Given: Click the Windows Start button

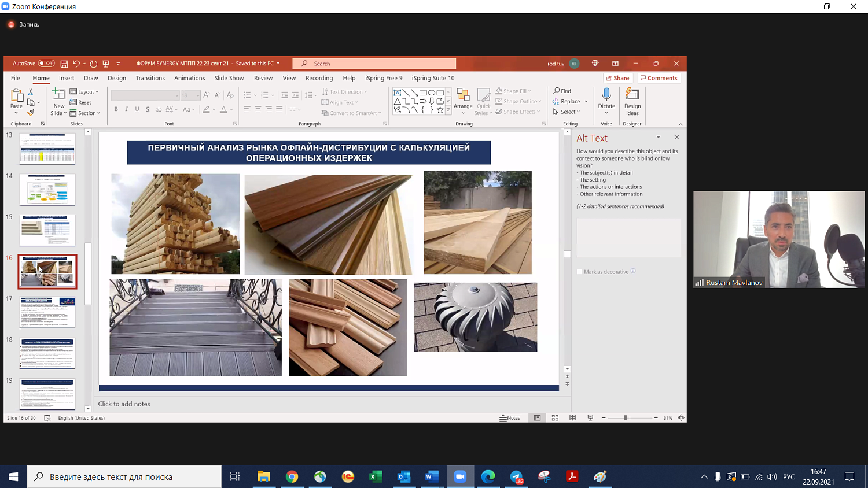Looking at the screenshot, I should [13, 477].
